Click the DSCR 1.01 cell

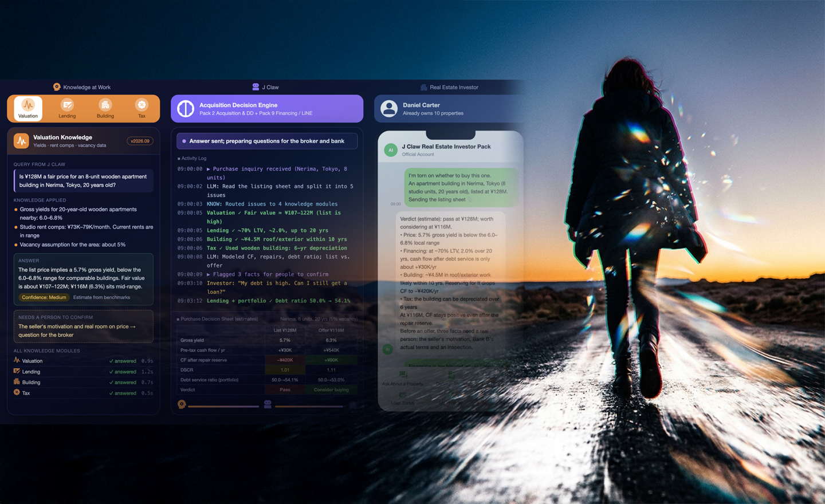285,370
